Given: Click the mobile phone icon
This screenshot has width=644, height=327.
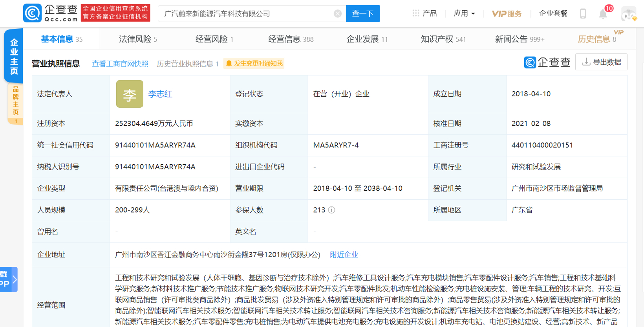Looking at the screenshot, I should 583,14.
